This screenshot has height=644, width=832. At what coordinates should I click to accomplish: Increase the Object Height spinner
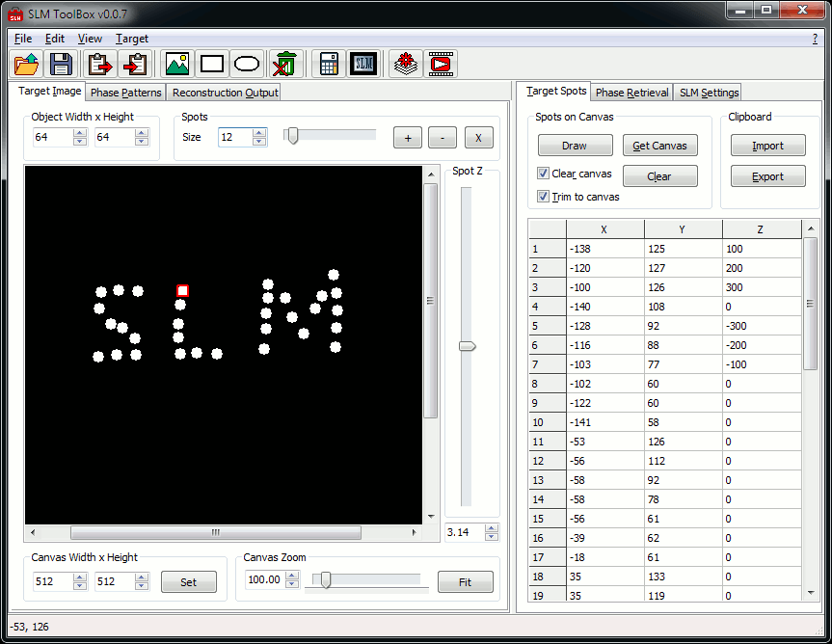(x=141, y=133)
